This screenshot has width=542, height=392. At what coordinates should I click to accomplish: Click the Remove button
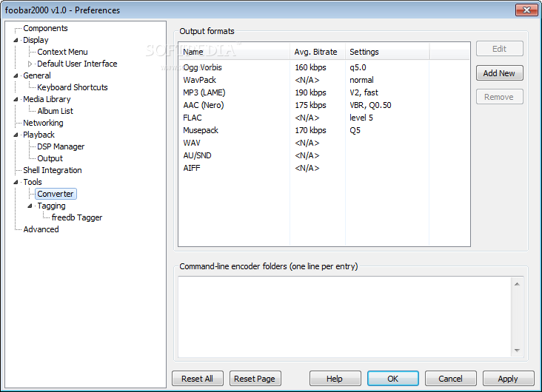click(x=500, y=97)
